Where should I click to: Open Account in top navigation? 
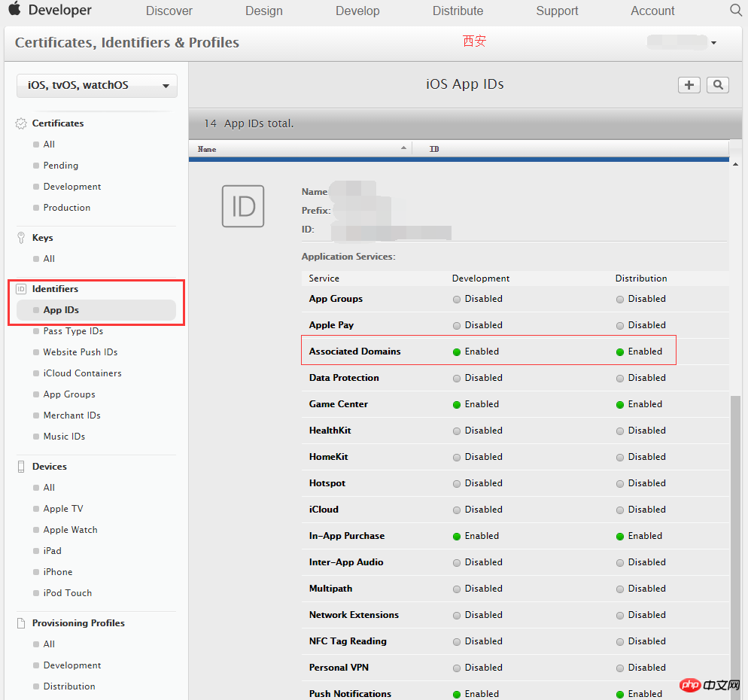(652, 11)
